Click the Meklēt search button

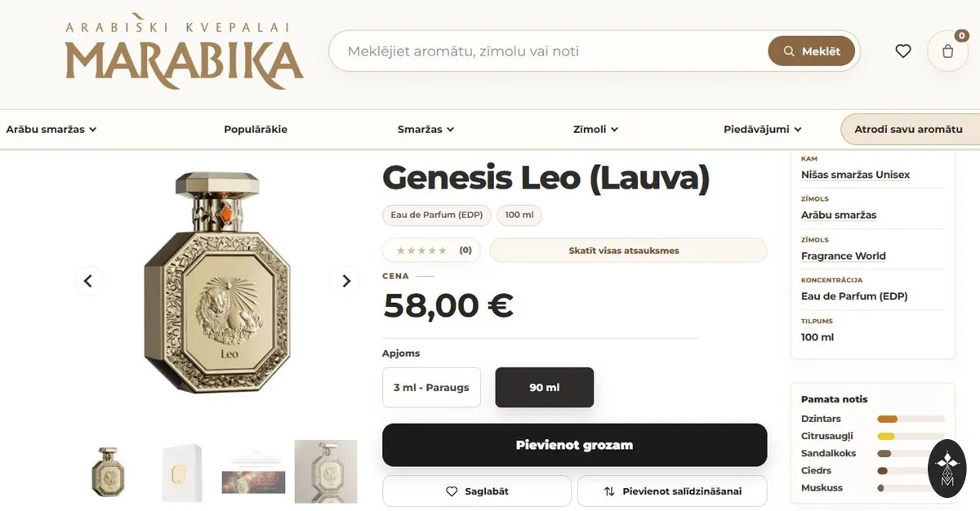(x=811, y=51)
